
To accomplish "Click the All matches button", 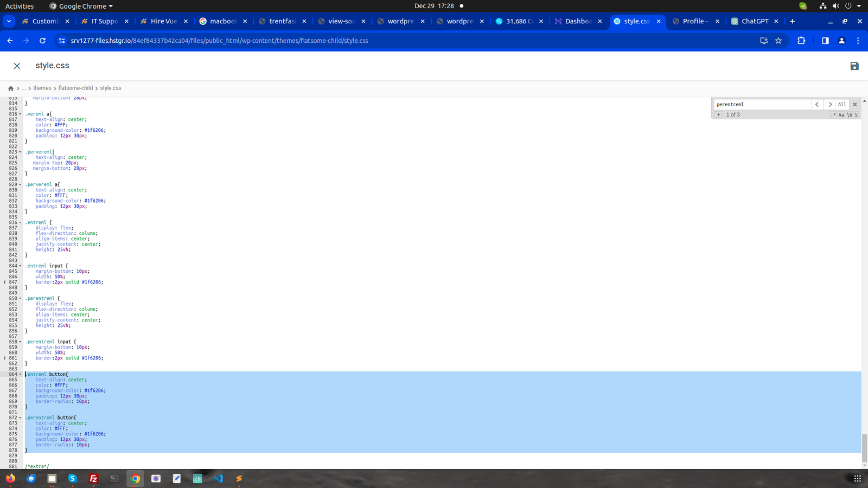I will coord(842,105).
